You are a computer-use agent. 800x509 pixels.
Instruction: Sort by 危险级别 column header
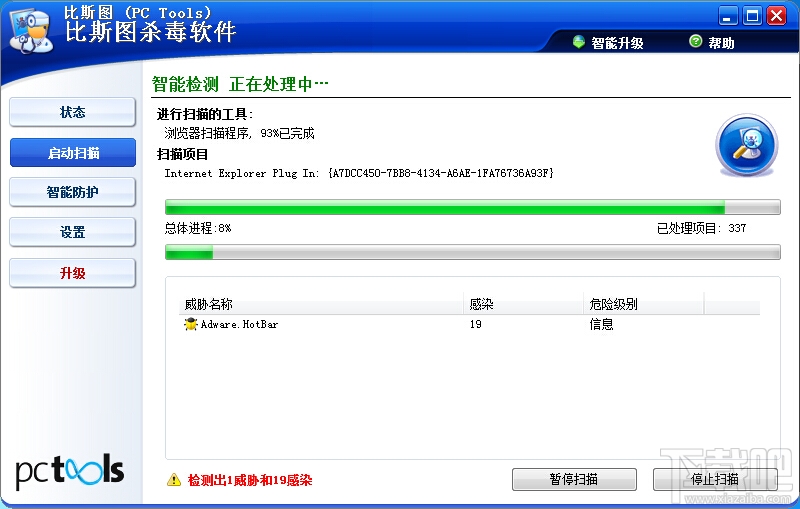[643, 304]
